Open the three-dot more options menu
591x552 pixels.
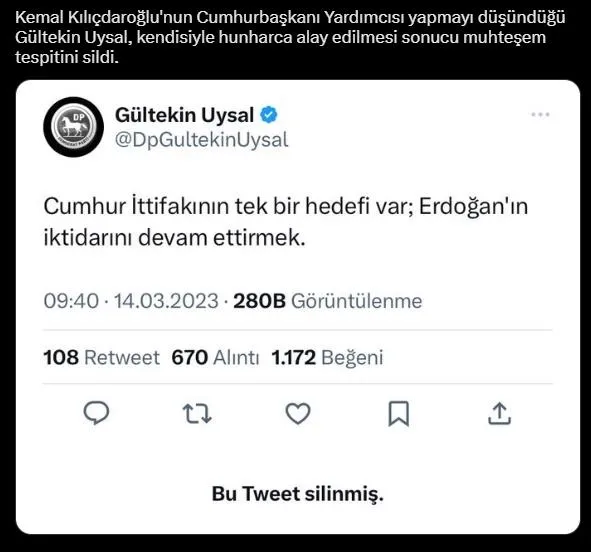pos(540,114)
